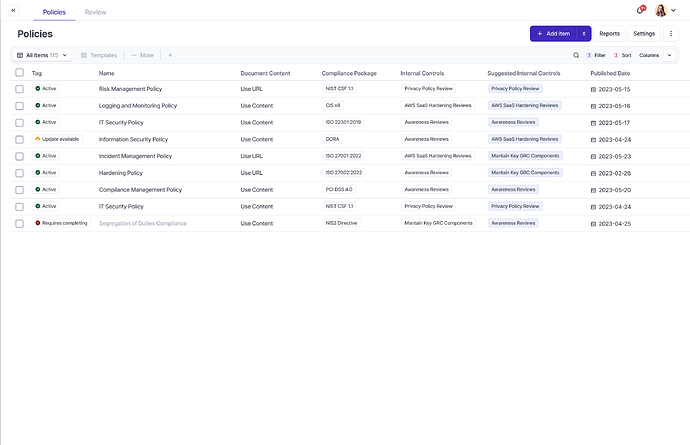Expand the All Items view dropdown
This screenshot has height=445, width=690.
43,55
